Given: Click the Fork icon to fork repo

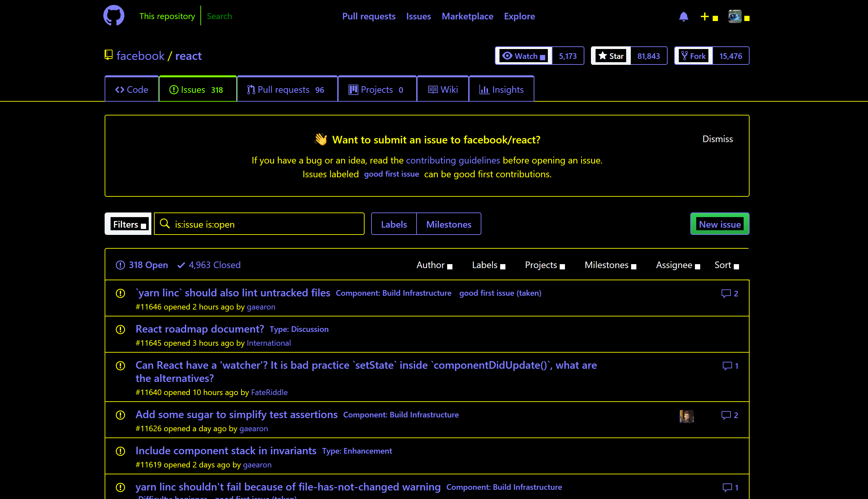Looking at the screenshot, I should [x=693, y=56].
